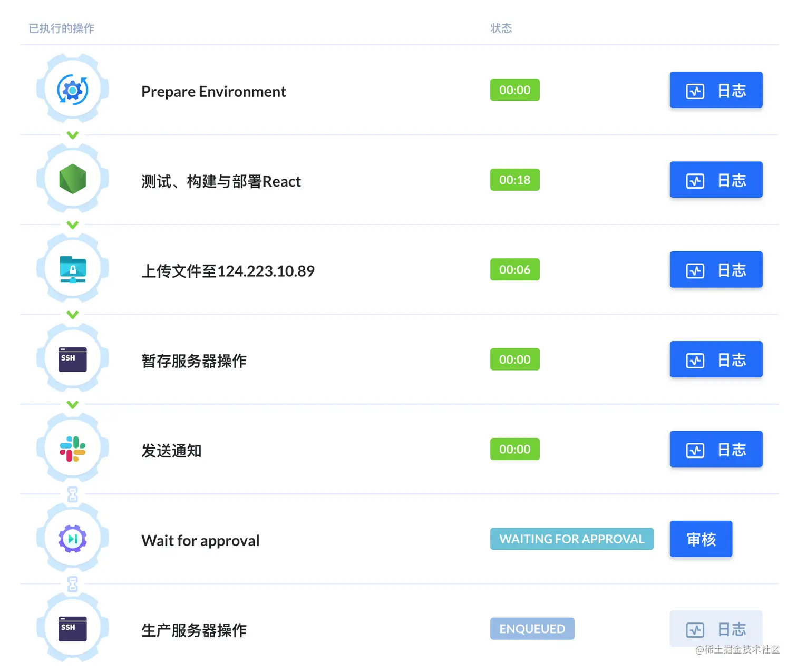Viewport: 797px width, 672px height.
Task: Click green checkmark below the upload action
Action: click(73, 315)
